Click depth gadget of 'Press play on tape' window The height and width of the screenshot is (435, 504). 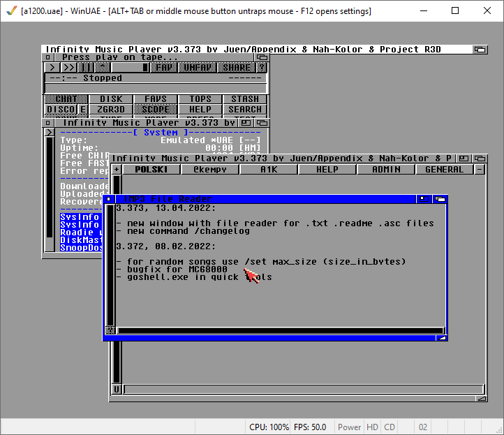[x=262, y=57]
